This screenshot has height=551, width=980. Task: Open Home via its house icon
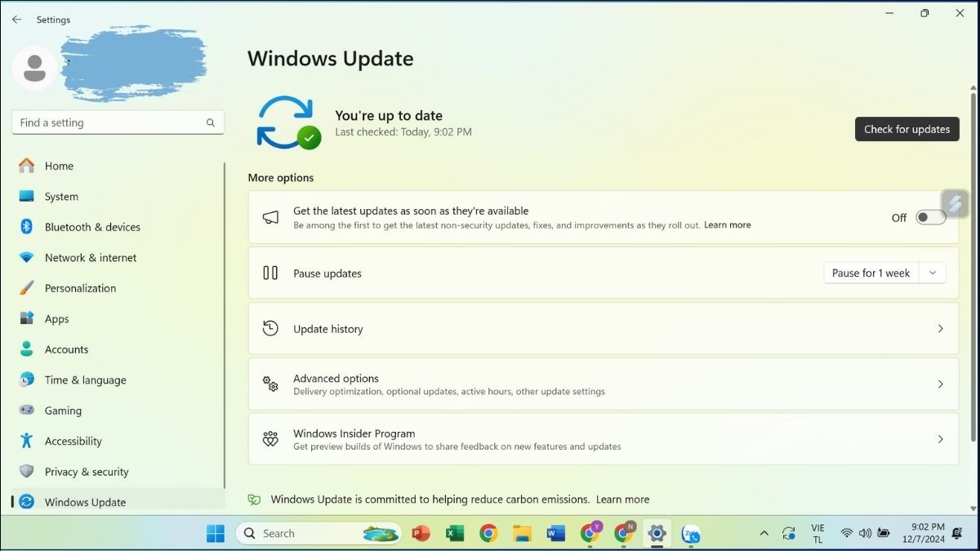click(27, 166)
